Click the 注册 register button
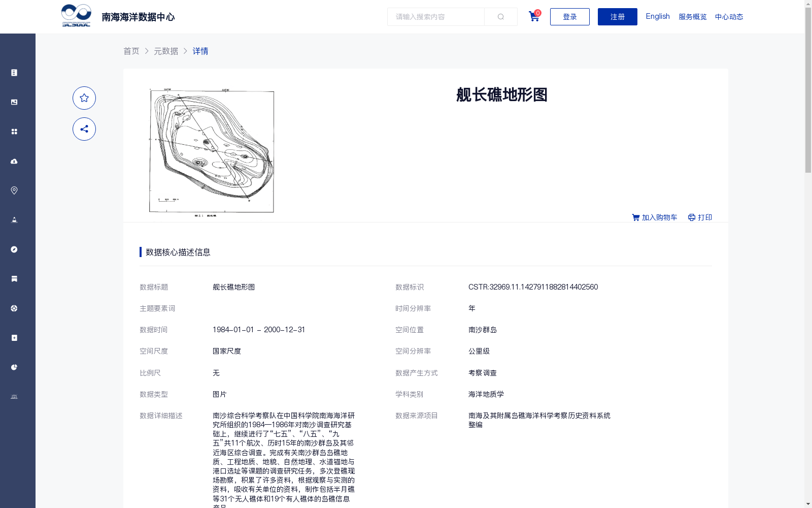Image resolution: width=812 pixels, height=508 pixels. pos(618,17)
